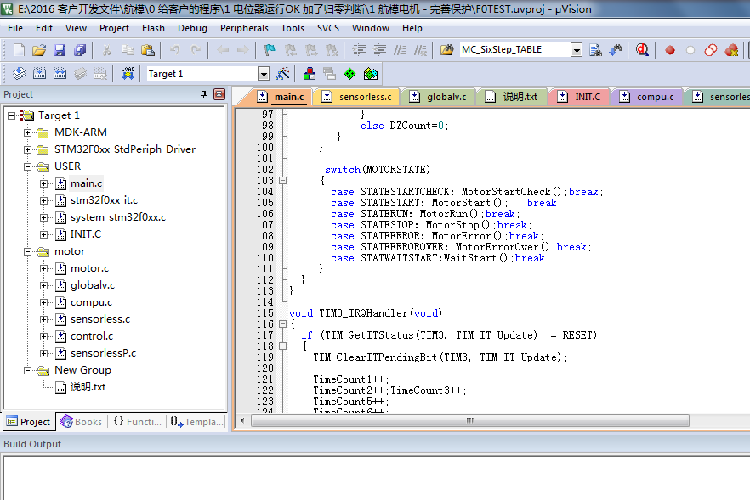Open the Books tab in the project pane

pos(81,422)
